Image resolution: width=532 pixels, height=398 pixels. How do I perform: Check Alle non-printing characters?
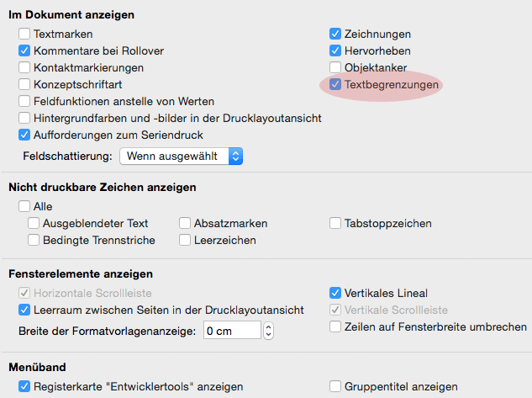tap(24, 206)
